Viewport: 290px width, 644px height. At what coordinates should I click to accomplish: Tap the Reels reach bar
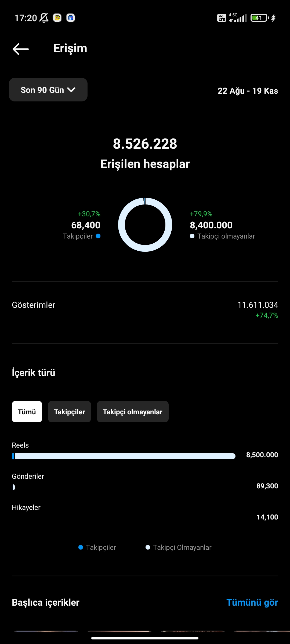(124, 456)
